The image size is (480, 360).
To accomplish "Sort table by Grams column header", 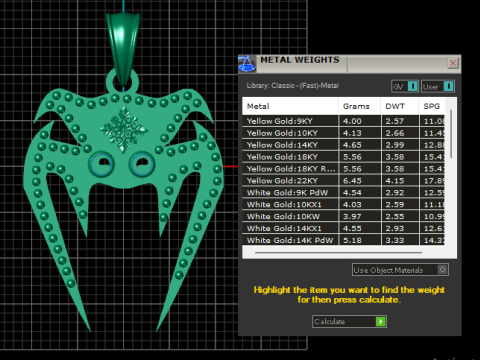I will click(359, 106).
